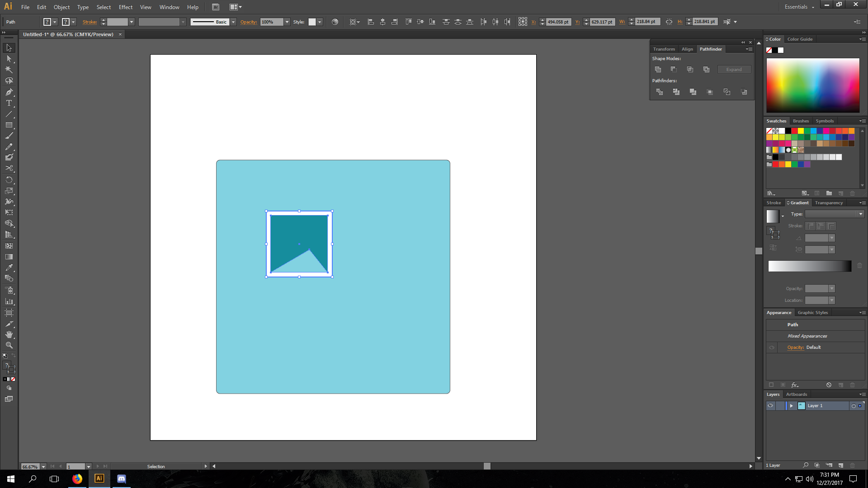Open the gradient Type dropdown

860,214
